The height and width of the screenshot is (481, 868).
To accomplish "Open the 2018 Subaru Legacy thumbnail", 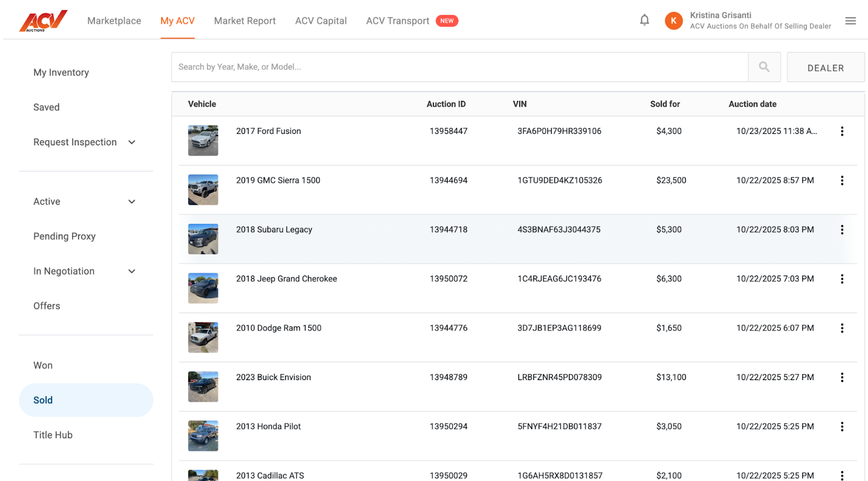I will (203, 239).
